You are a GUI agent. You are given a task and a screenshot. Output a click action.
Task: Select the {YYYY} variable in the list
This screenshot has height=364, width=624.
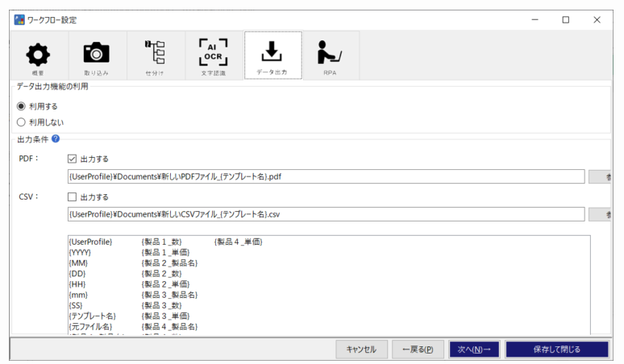[80, 252]
